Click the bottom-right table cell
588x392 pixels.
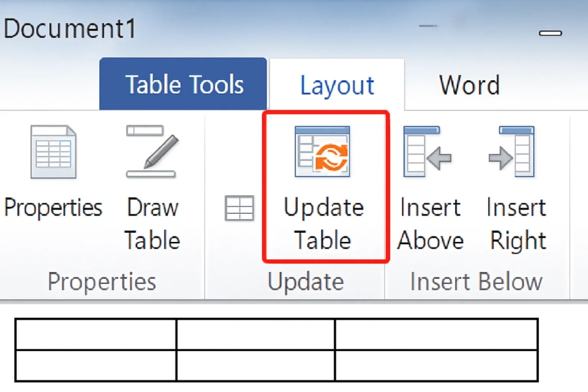[x=438, y=366]
